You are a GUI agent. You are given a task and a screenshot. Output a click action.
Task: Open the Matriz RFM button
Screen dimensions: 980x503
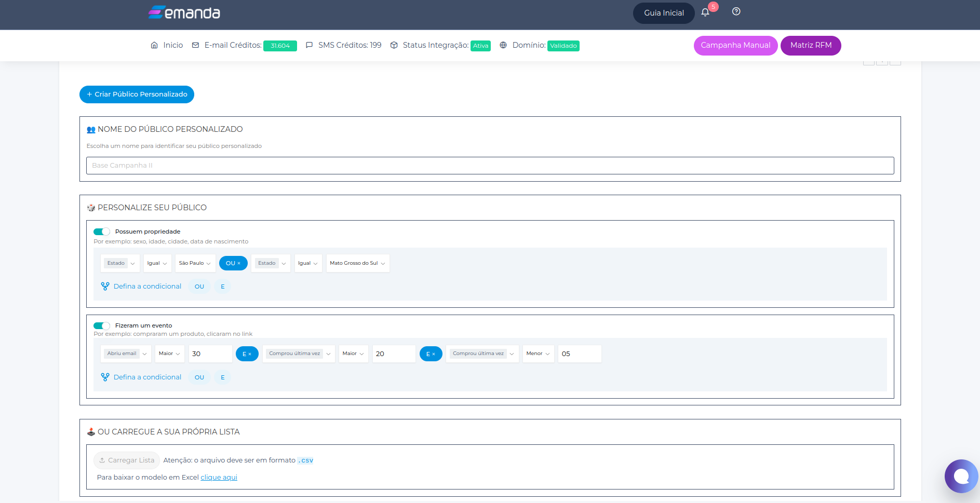[x=811, y=45]
